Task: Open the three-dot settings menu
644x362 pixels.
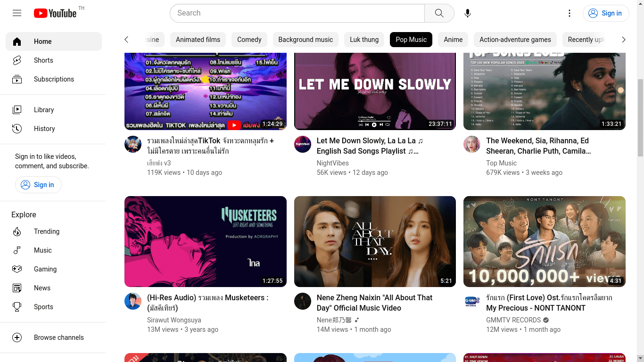Action: tap(570, 13)
